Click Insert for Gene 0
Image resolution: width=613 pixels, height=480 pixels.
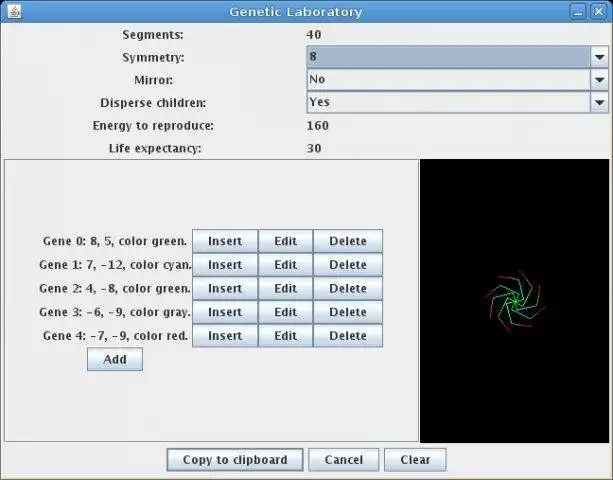tap(225, 241)
